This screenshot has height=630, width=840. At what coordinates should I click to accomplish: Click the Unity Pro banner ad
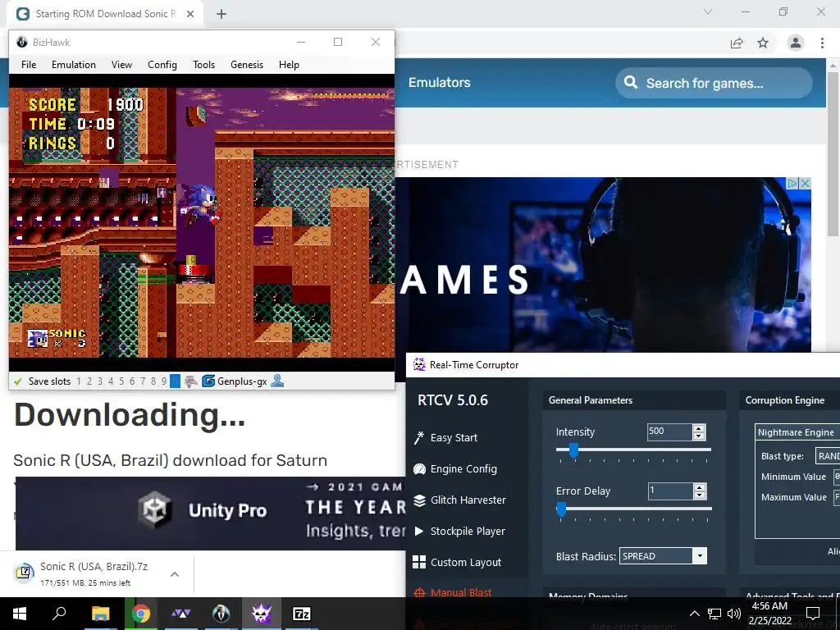211,514
